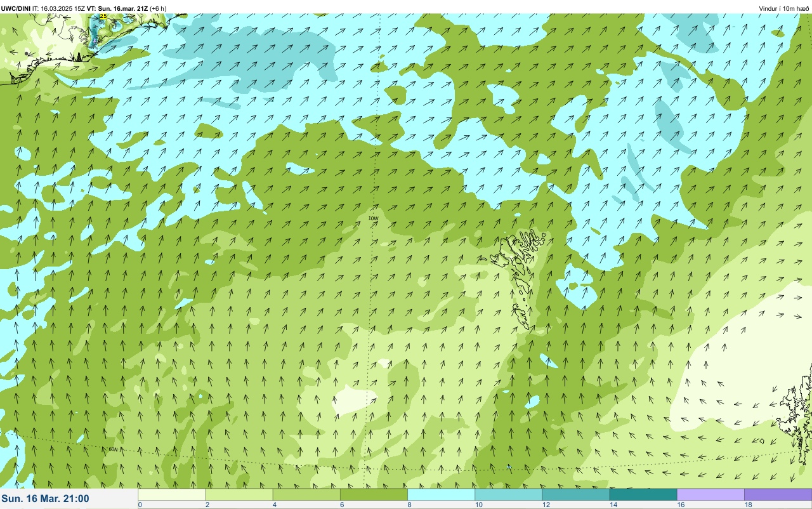Screen dimensions: 812x509
Task: Click the lavender 16–18 legend swatch
Action: (x=710, y=494)
